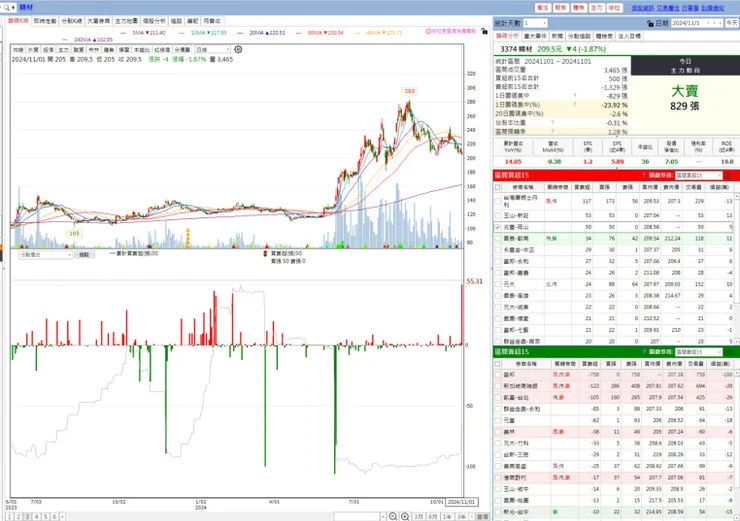The height and width of the screenshot is (521, 740).
Task: Select the 6月 range button
Action: point(433,517)
